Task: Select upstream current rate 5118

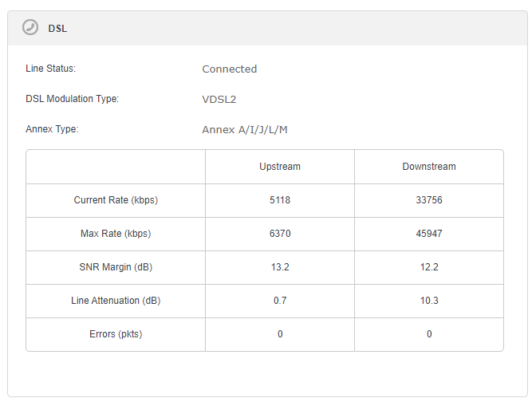Action: [280, 200]
